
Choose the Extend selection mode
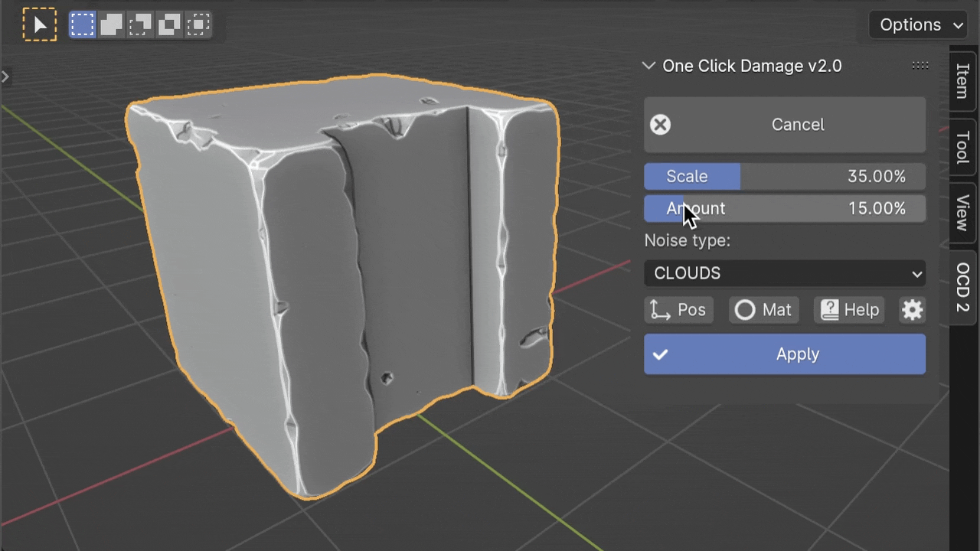coord(111,24)
